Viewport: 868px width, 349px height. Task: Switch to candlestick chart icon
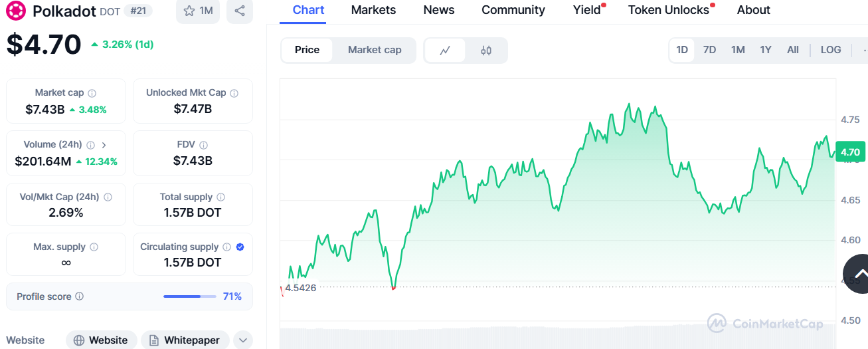tap(486, 50)
